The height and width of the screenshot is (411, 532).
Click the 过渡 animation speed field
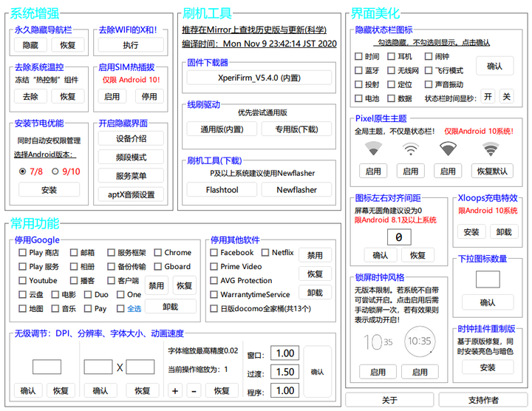(x=285, y=372)
